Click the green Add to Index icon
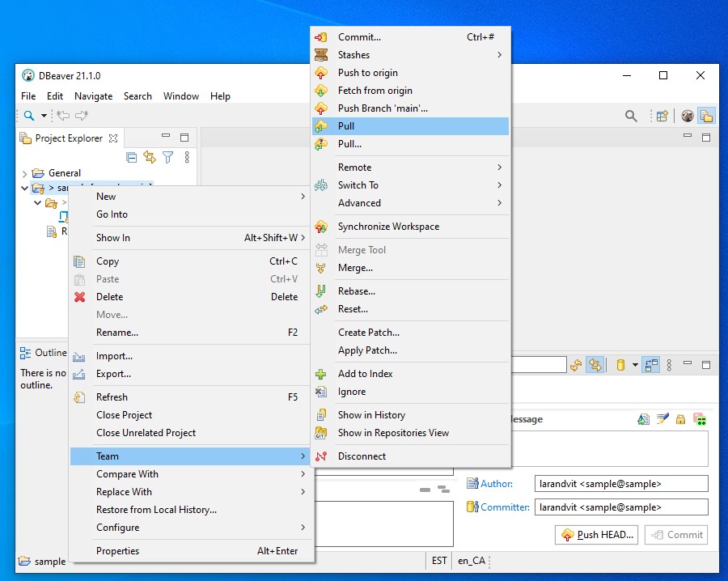The width and height of the screenshot is (728, 581). 321,374
